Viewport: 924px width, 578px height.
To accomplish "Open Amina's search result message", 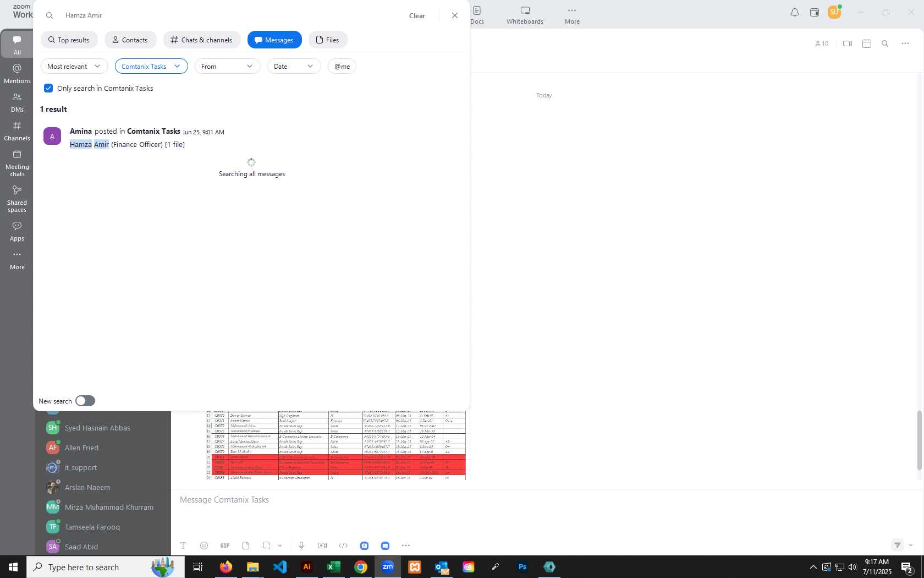I will coord(251,138).
